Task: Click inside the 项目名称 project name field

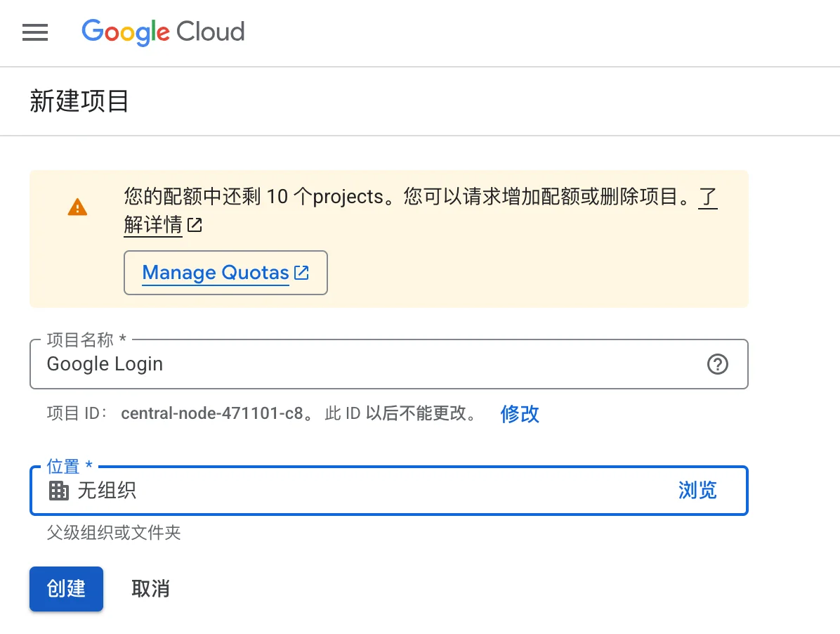Action: point(386,364)
